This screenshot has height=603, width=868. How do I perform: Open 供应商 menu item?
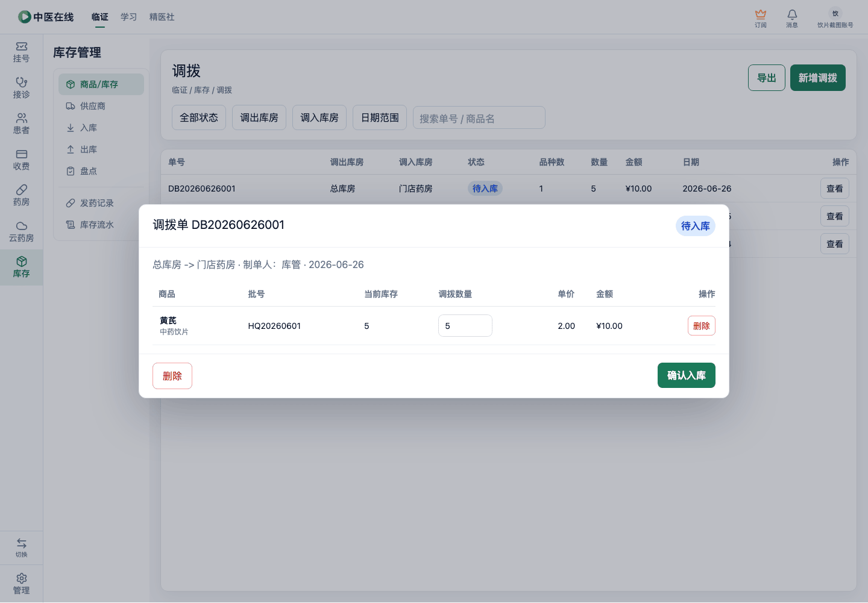pyautogui.click(x=101, y=106)
